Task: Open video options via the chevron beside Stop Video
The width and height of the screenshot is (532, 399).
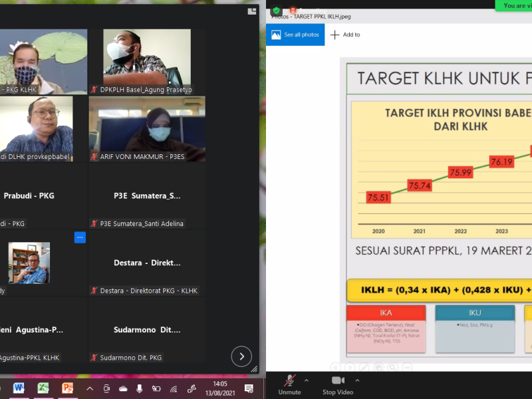Action: (x=357, y=382)
